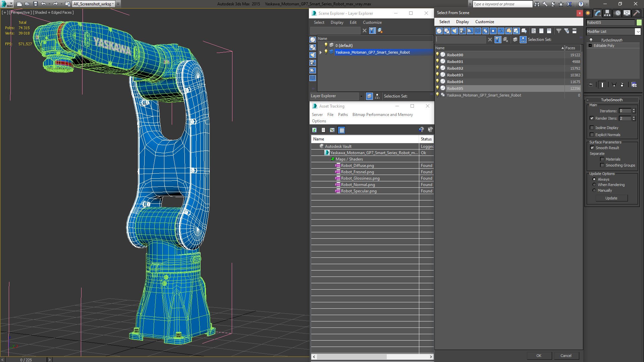
Task: Click Configure Modifier Sets icon
Action: click(634, 85)
